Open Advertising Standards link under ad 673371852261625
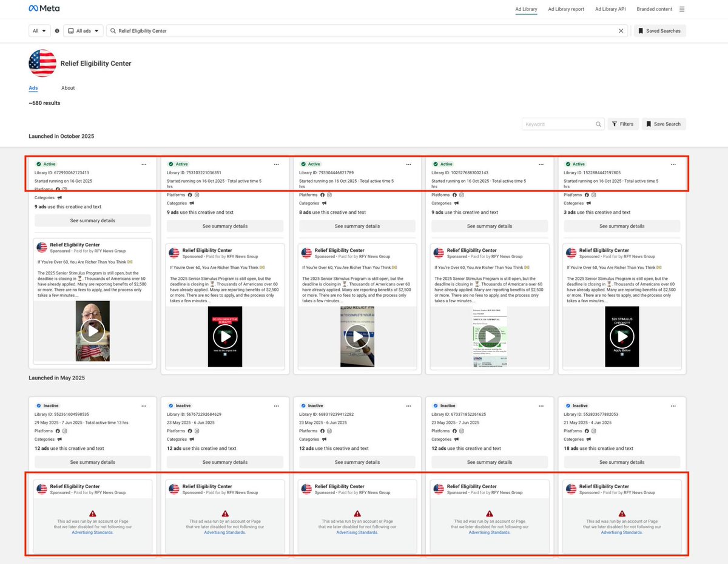 pyautogui.click(x=490, y=532)
